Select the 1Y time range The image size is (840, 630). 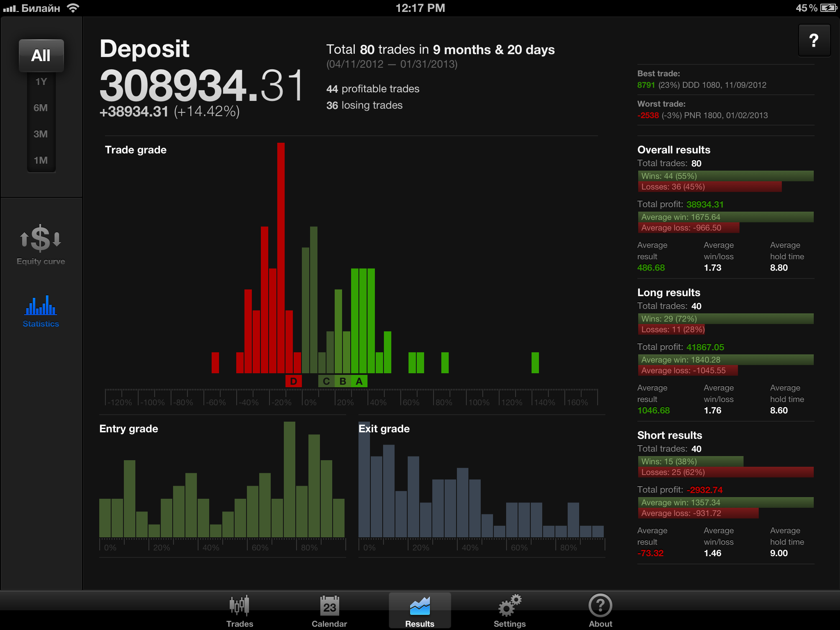[x=41, y=82]
